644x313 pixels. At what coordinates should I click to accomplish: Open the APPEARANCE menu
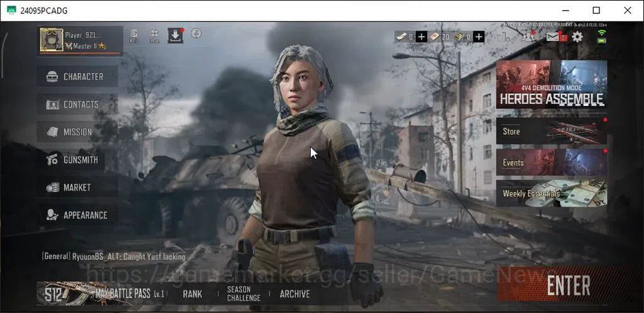(x=77, y=215)
